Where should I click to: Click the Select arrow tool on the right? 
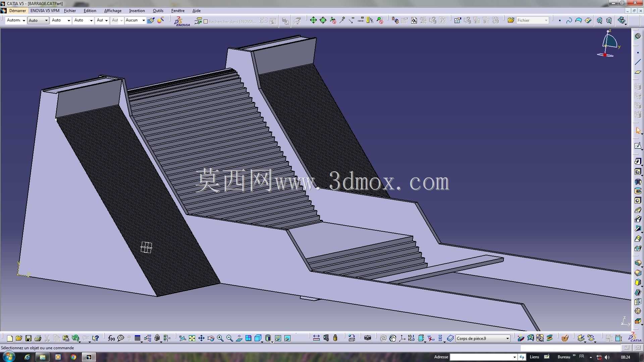click(x=638, y=130)
